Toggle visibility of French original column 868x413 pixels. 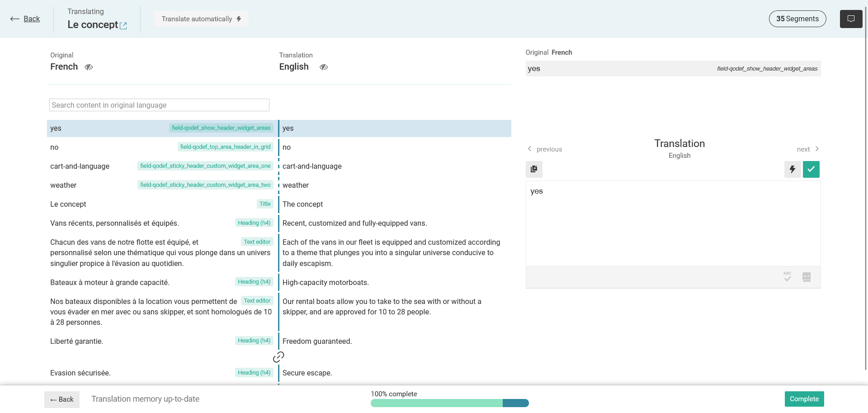click(x=89, y=67)
